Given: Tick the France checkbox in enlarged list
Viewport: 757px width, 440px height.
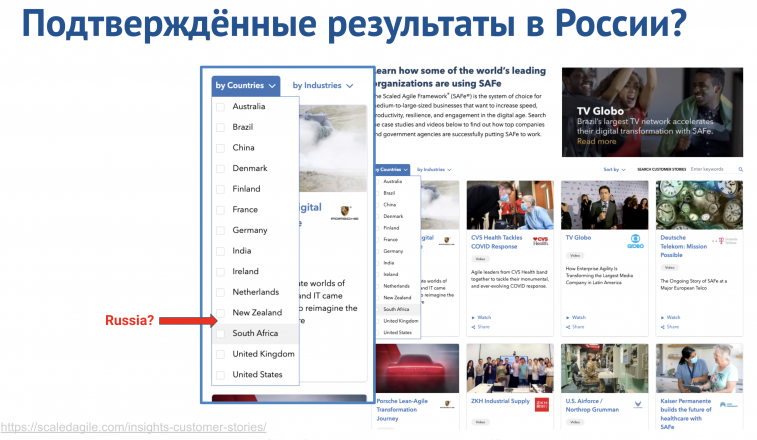Looking at the screenshot, I should (220, 210).
